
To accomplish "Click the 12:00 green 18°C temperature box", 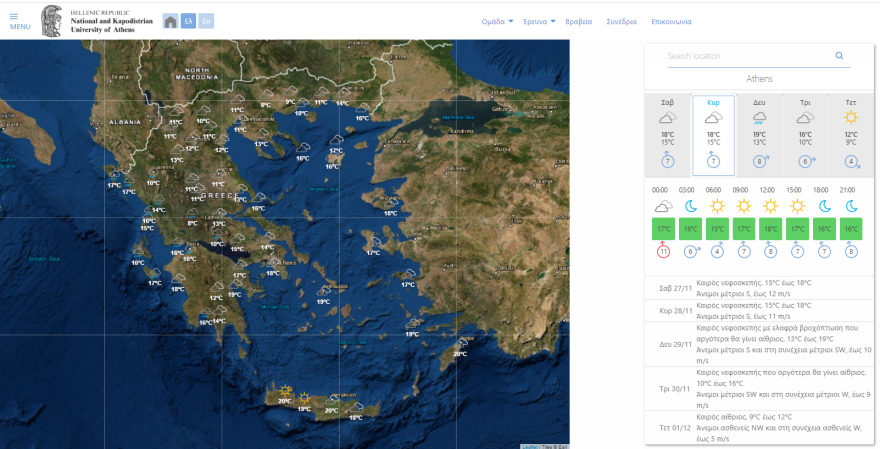I will click(769, 229).
